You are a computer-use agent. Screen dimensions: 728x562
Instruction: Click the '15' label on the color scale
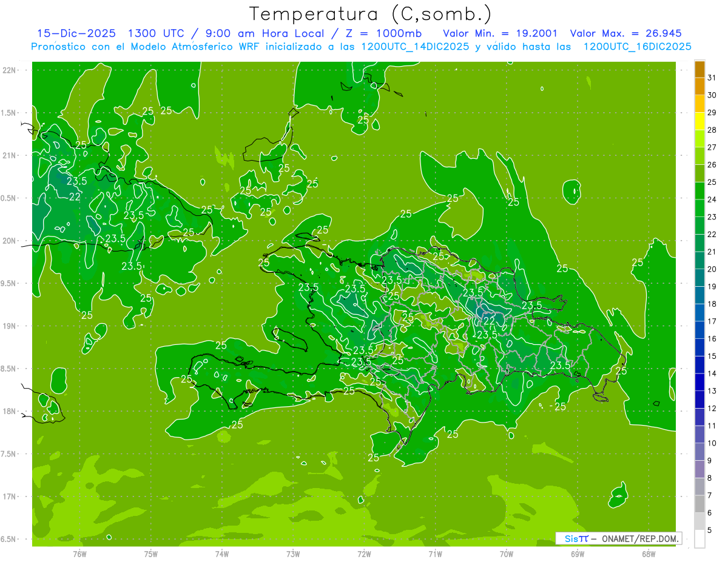[712, 356]
